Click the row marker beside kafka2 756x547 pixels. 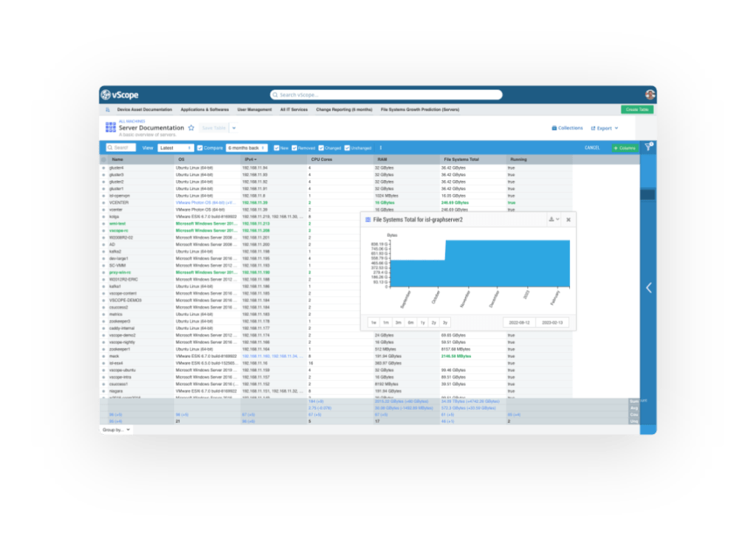tap(103, 252)
